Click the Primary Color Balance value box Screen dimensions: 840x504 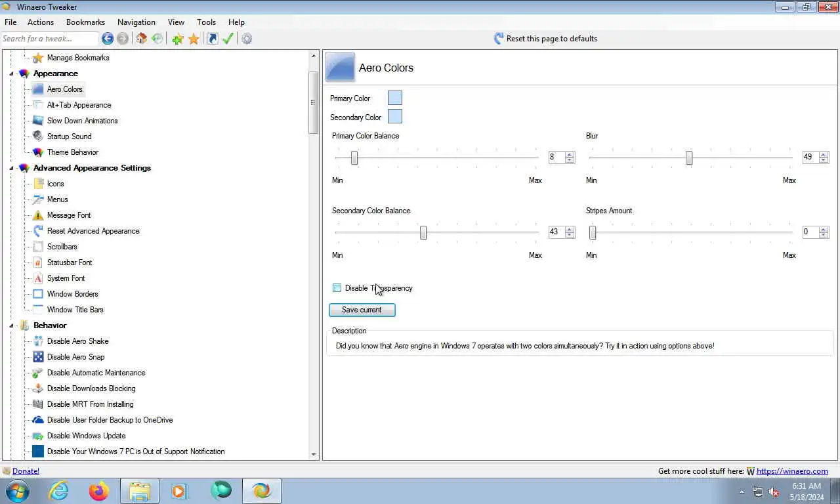562,157
